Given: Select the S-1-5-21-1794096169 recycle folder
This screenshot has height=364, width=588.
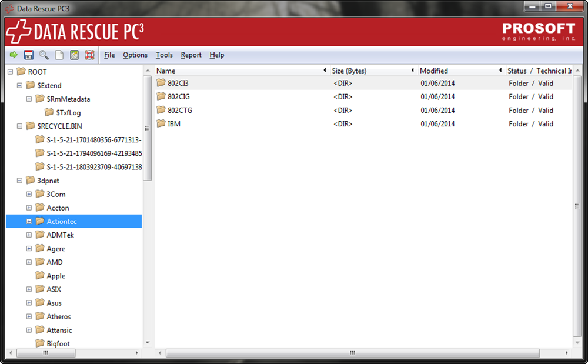Looking at the screenshot, I should 89,153.
